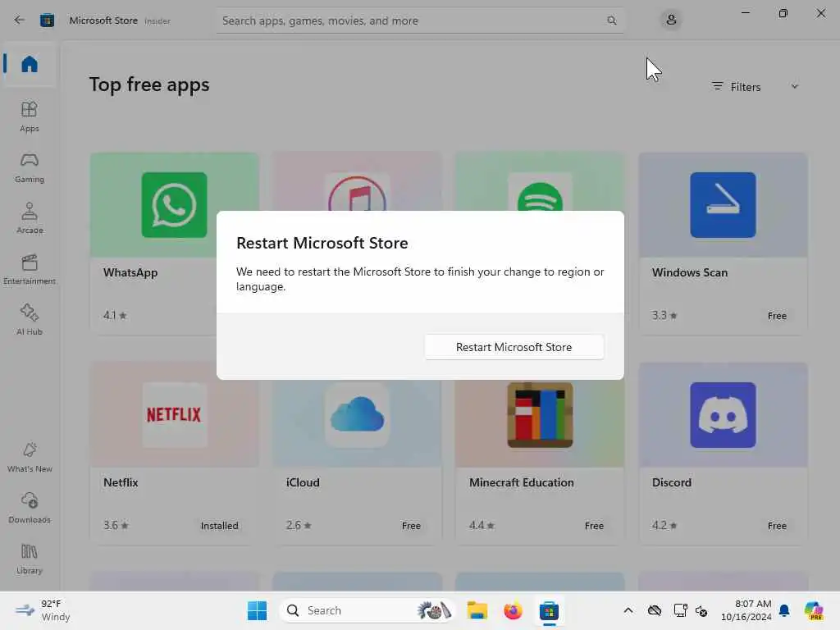Screen dimensions: 840x630
Task: Open the notification bell icon
Action: [783, 610]
